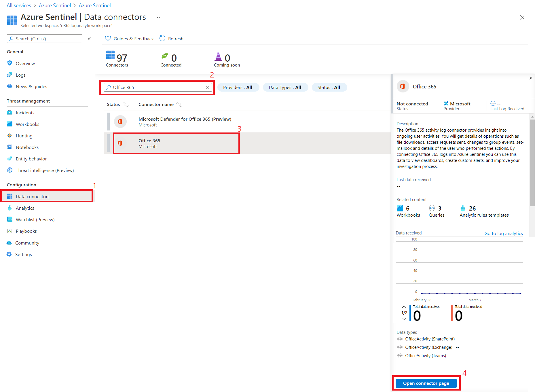535x392 pixels.
Task: Open the Status filter dropdown
Action: pyautogui.click(x=329, y=87)
